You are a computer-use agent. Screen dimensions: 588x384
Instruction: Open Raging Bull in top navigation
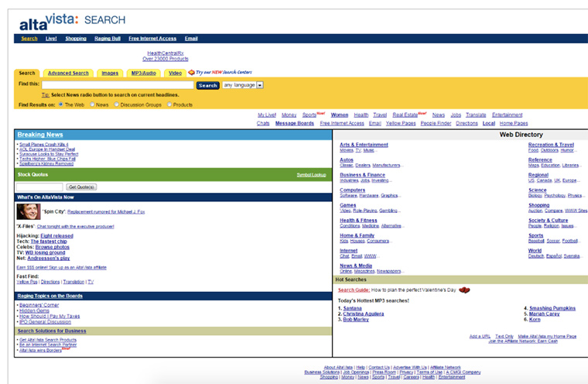click(108, 38)
